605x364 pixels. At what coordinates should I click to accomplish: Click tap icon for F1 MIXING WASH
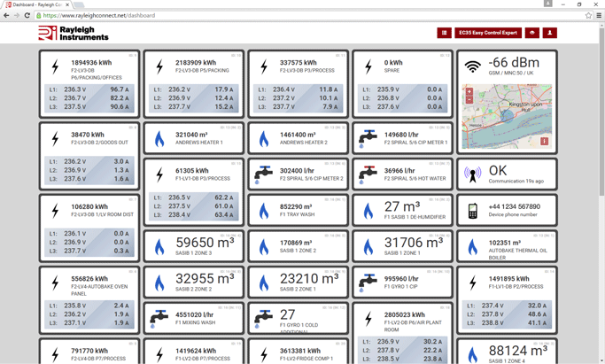pos(159,319)
